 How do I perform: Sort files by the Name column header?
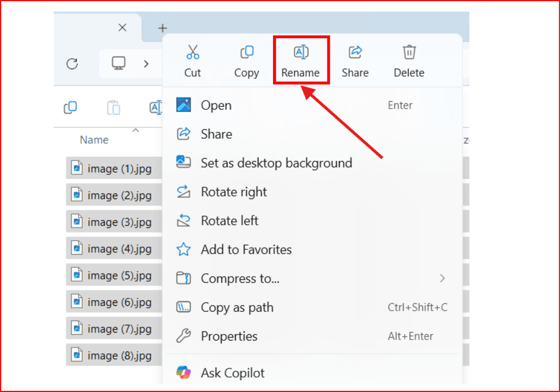94,140
